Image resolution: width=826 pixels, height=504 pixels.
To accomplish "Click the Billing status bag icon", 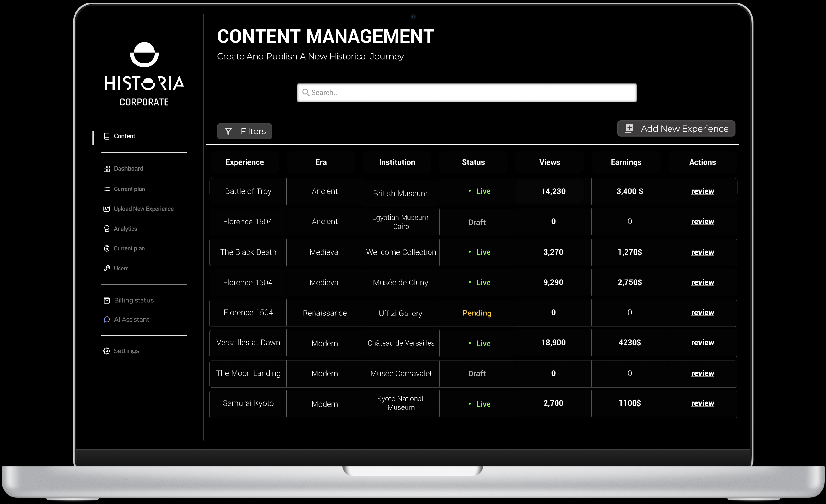I will point(107,300).
